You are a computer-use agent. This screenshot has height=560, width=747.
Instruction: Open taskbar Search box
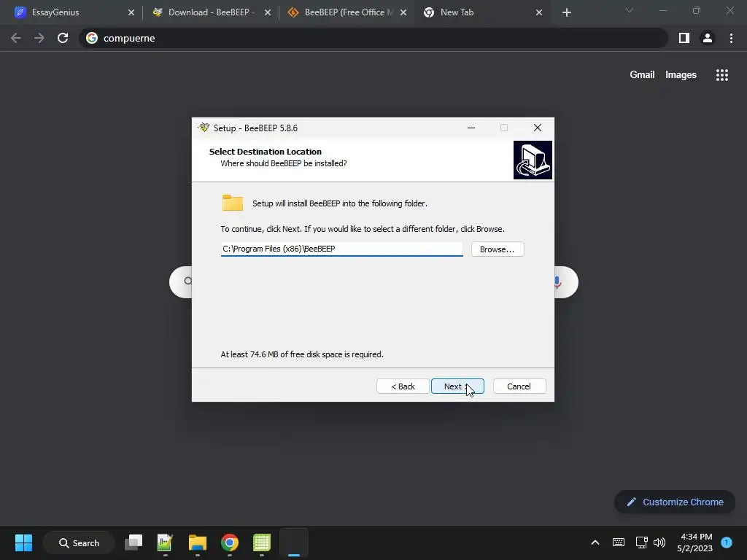[79, 542]
